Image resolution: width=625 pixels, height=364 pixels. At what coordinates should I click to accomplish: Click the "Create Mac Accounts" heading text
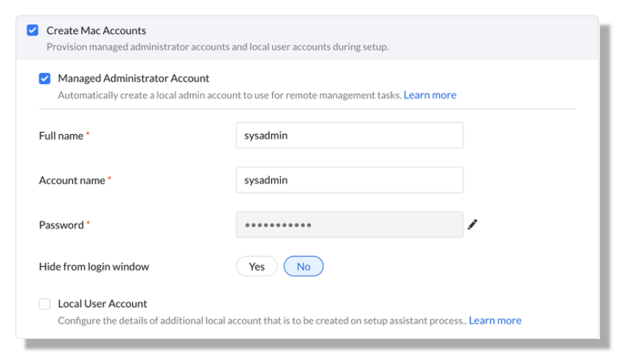(96, 30)
